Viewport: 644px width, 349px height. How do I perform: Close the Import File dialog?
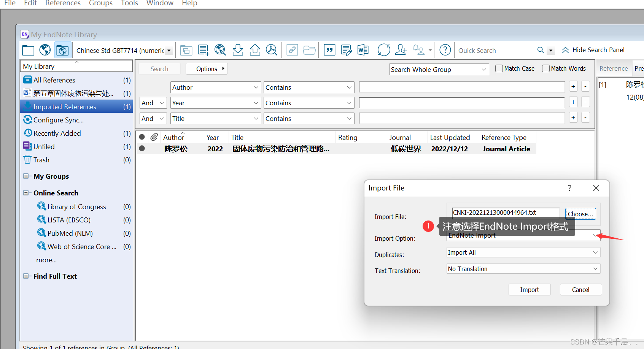click(x=596, y=188)
